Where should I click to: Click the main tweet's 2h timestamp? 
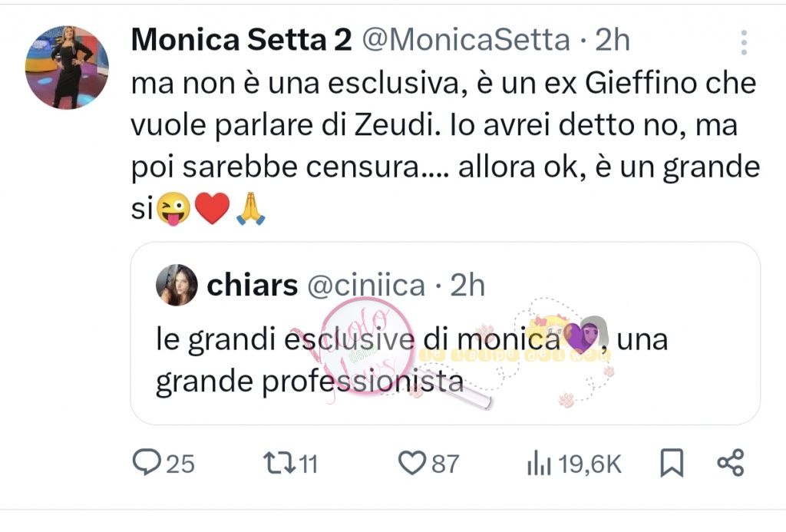(x=613, y=41)
